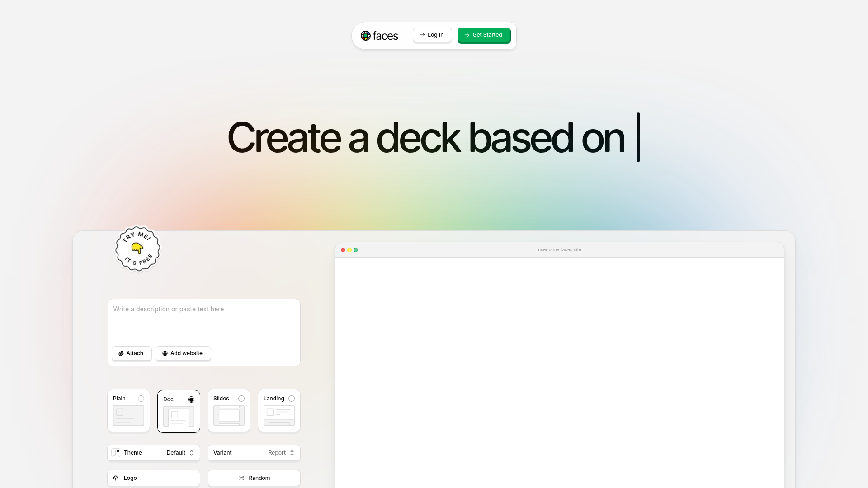Click the red window dot in preview
This screenshot has height=488, width=868.
tap(343, 250)
